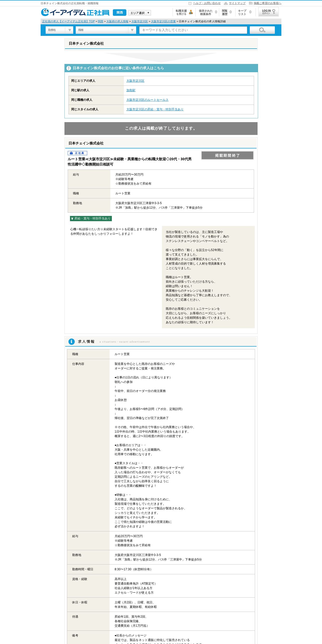Open キープリスト in the header
This screenshot has height=644, width=322.
click(x=245, y=12)
